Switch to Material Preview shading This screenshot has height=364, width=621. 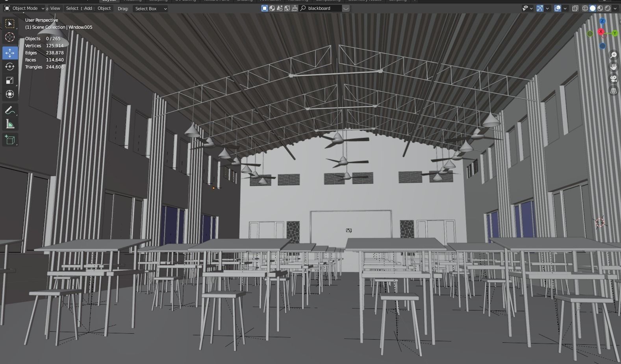click(600, 8)
